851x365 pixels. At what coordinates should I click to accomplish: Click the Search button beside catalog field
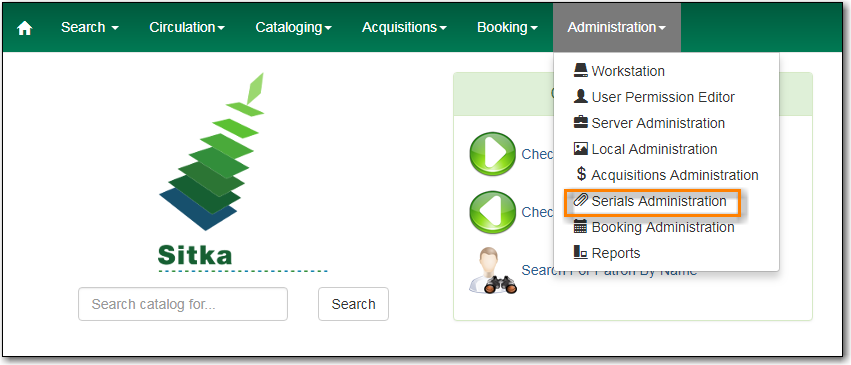click(353, 304)
